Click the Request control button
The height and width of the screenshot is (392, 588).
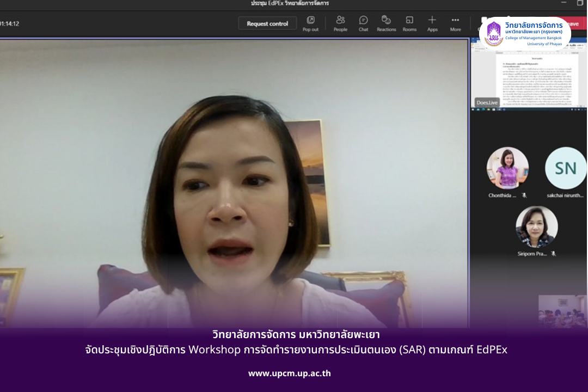coord(267,23)
